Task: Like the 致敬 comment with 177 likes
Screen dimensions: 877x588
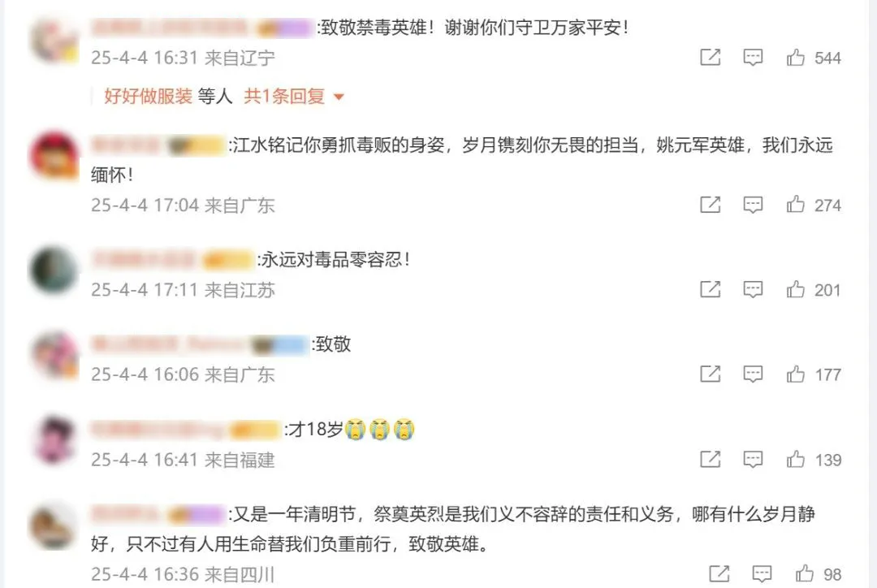Action: [795, 374]
